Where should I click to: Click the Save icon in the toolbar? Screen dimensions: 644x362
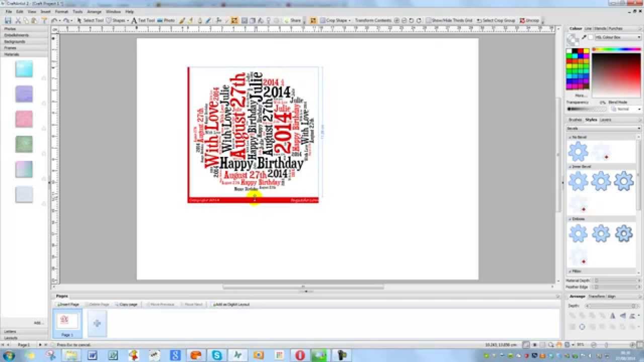tap(8, 21)
